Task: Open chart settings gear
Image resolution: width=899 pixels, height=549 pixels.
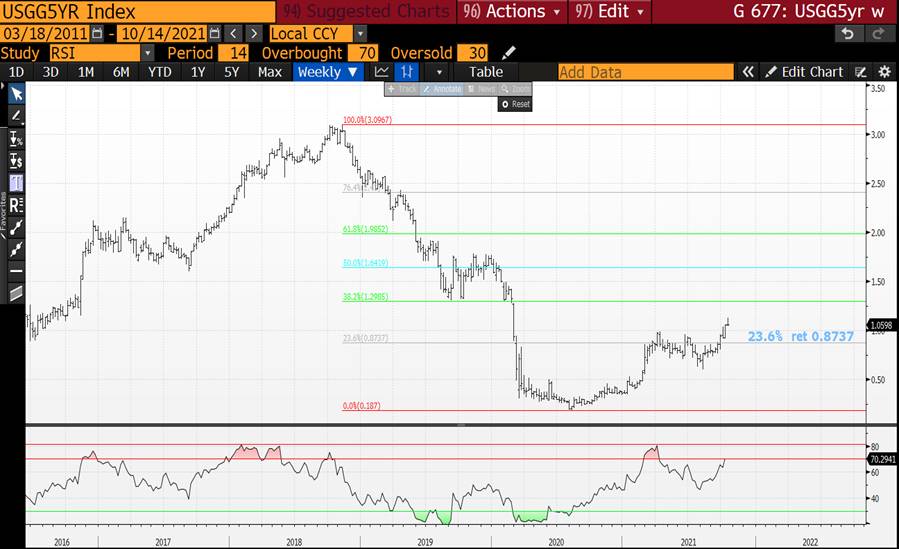Action: 885,72
